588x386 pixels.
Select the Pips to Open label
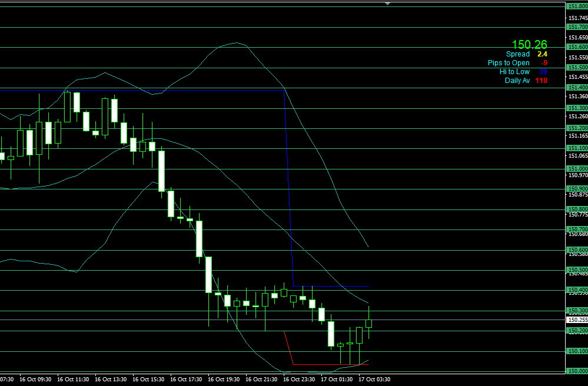[x=509, y=63]
